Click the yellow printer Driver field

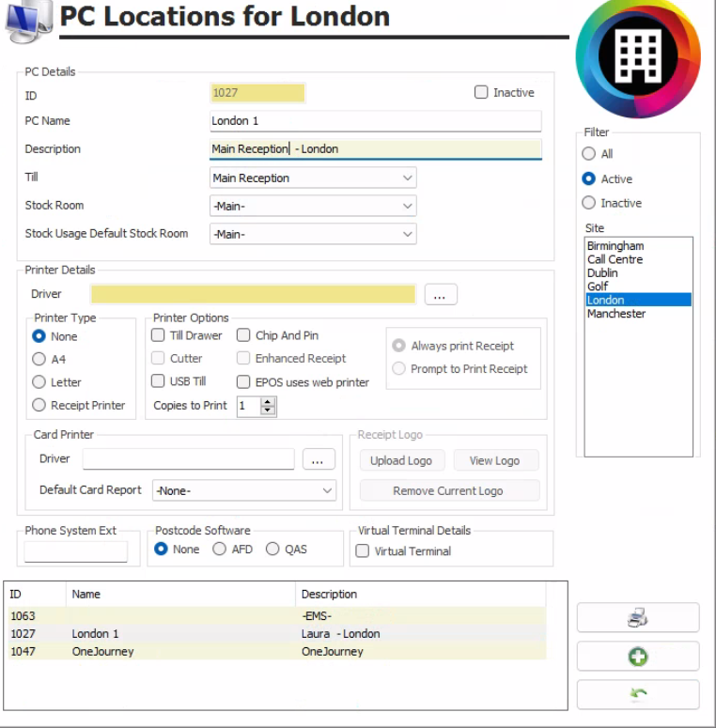pyautogui.click(x=253, y=294)
